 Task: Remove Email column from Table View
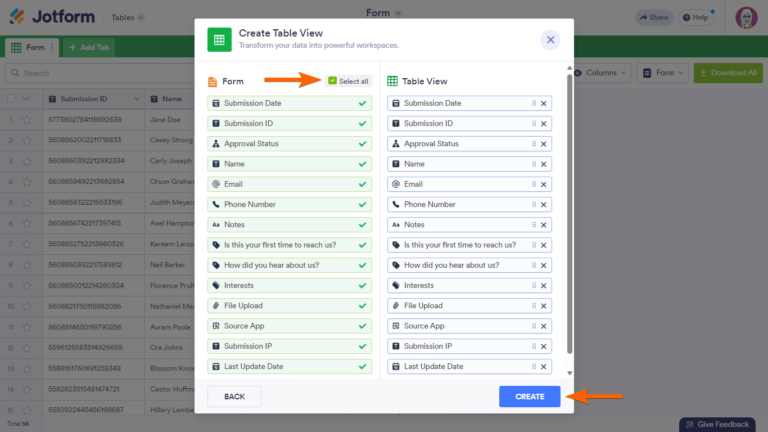pos(544,184)
